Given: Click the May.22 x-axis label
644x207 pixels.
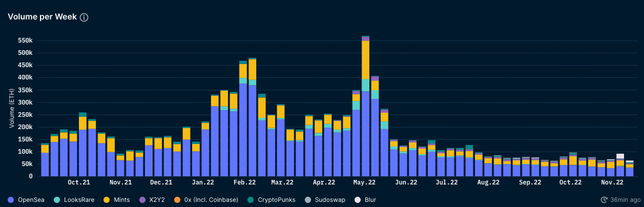Looking at the screenshot, I should [x=365, y=182].
